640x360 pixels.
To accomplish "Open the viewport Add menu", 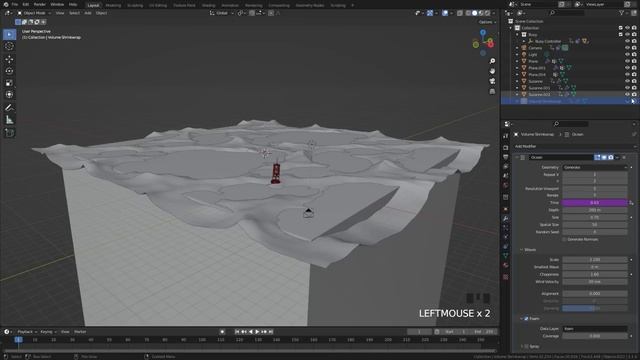I will pos(88,13).
